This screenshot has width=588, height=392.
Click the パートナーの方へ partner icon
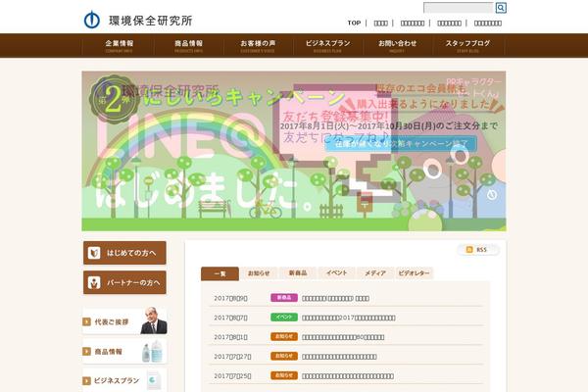click(x=94, y=282)
